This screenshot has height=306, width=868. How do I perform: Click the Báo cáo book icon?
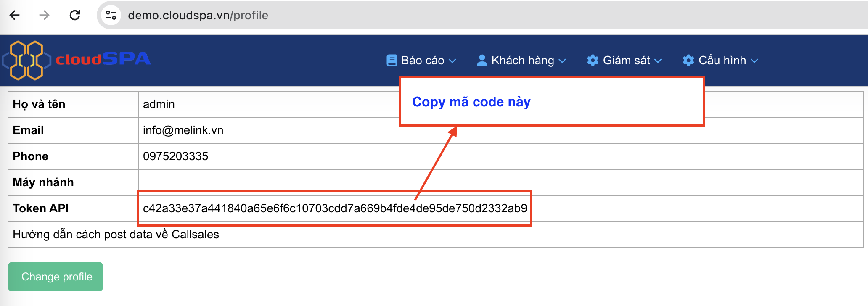coord(392,61)
